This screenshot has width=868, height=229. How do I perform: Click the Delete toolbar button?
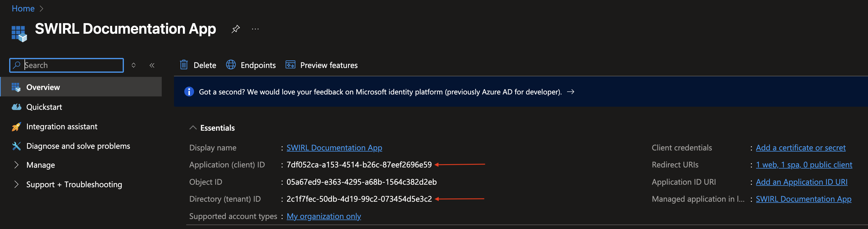click(x=198, y=65)
